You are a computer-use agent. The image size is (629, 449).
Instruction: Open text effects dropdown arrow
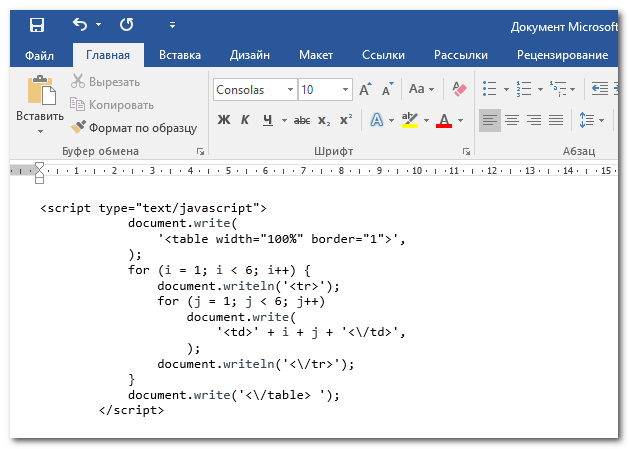[x=391, y=120]
